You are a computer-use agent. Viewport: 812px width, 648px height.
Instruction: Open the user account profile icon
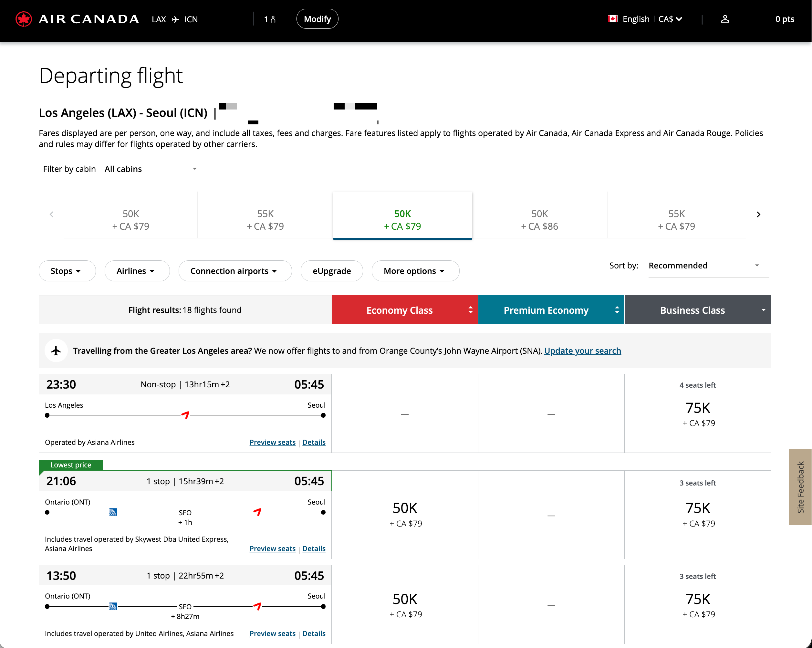tap(724, 19)
